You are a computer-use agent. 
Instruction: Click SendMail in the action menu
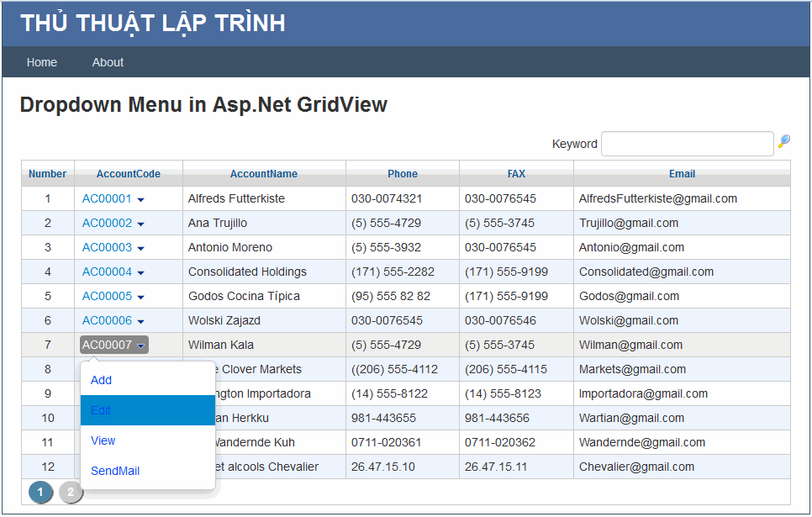[115, 471]
